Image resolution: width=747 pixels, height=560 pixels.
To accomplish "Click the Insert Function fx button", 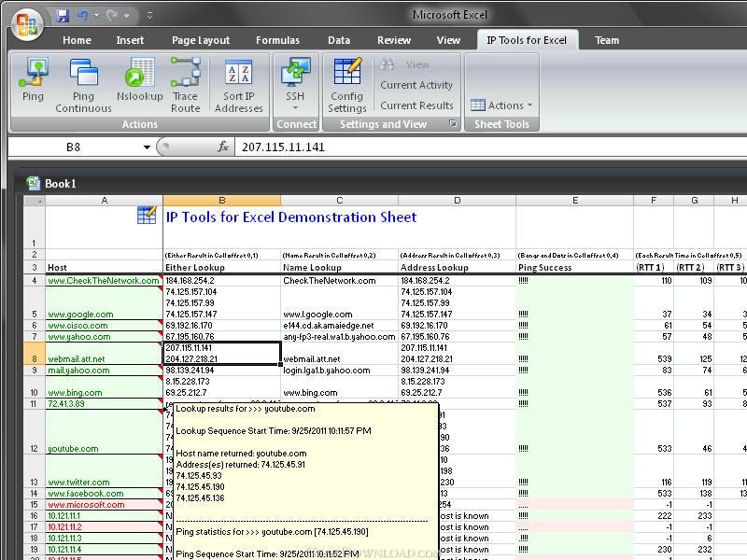I will 223,147.
